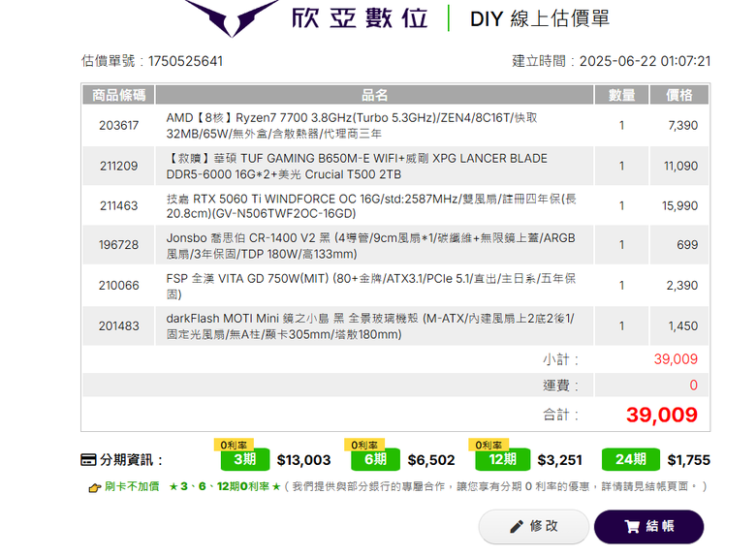Click the price 7,390
Viewport: 756px width, 556px height.
(x=682, y=125)
